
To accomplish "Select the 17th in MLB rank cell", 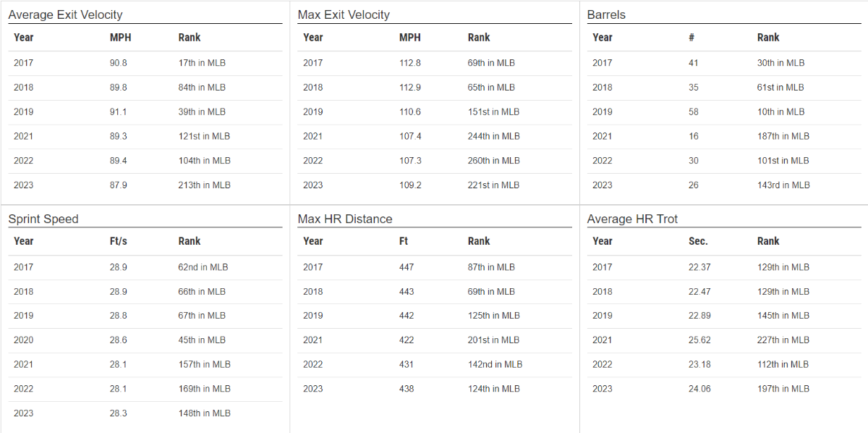I will (x=202, y=63).
